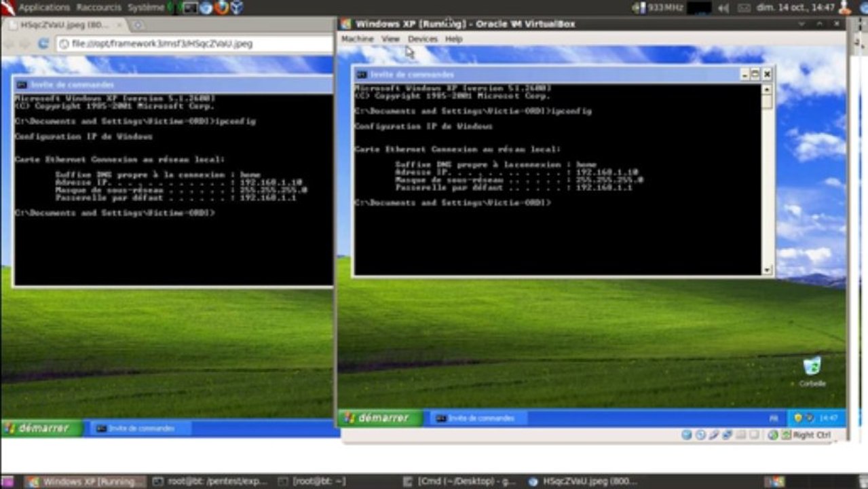The width and height of the screenshot is (868, 489).
Task: Open the Corbeille icon on the XP desktop
Action: point(812,372)
